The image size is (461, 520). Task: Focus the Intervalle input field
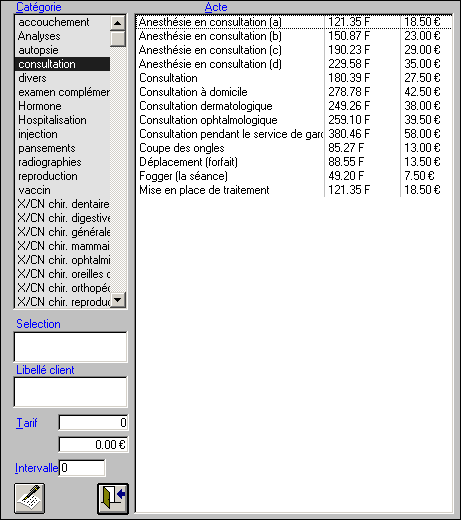pos(82,468)
